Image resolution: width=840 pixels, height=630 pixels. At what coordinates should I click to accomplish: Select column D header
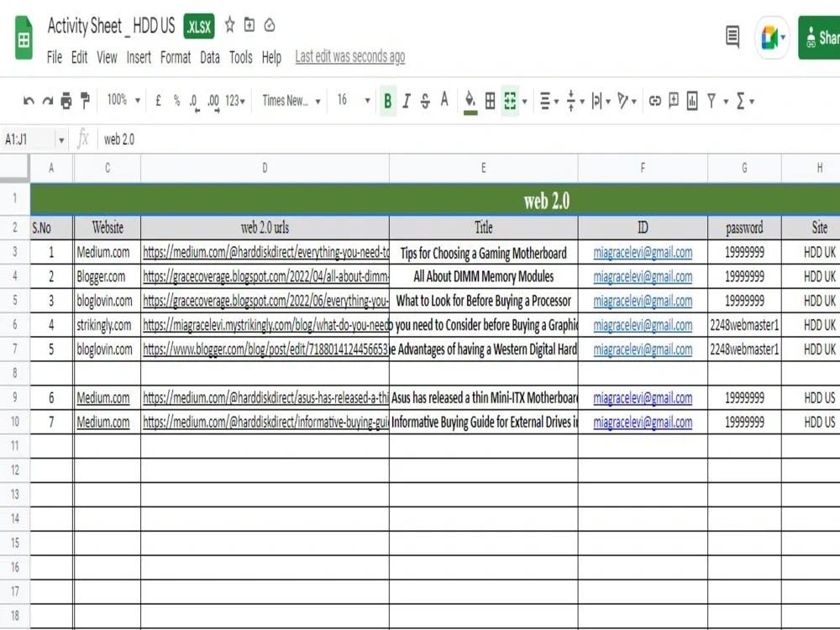click(x=265, y=168)
